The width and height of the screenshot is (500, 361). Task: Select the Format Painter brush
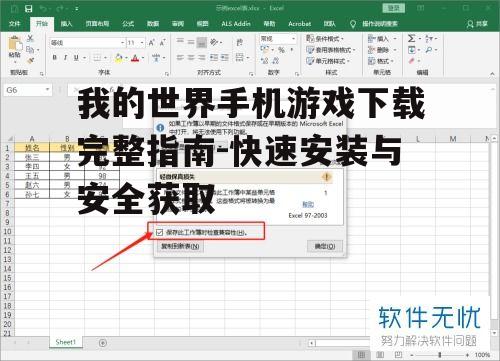click(x=30, y=61)
